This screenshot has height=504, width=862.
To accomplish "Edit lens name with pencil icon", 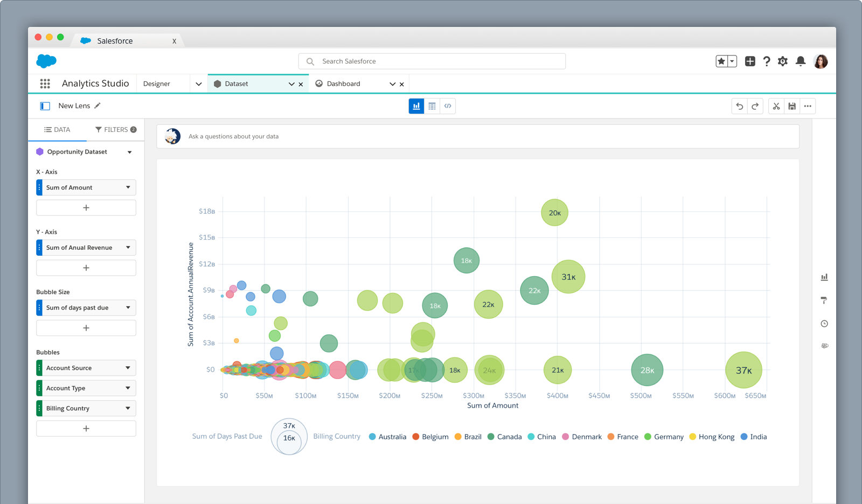I will (x=98, y=106).
